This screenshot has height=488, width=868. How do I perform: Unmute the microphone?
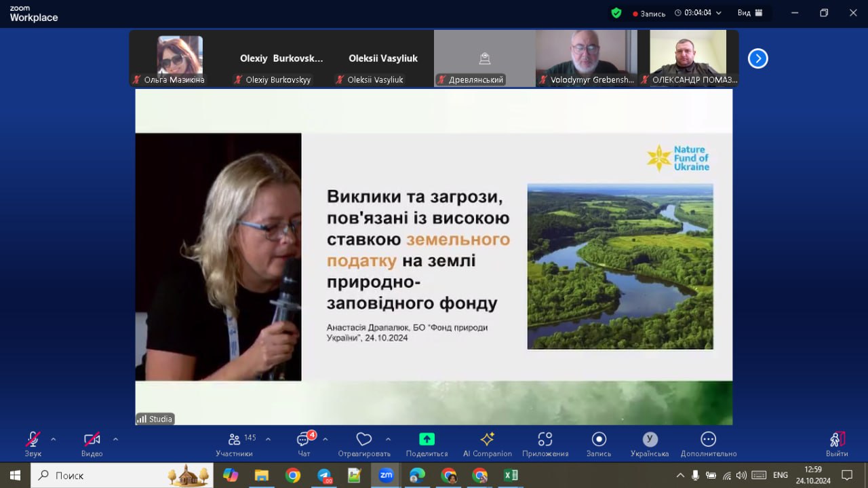33,439
